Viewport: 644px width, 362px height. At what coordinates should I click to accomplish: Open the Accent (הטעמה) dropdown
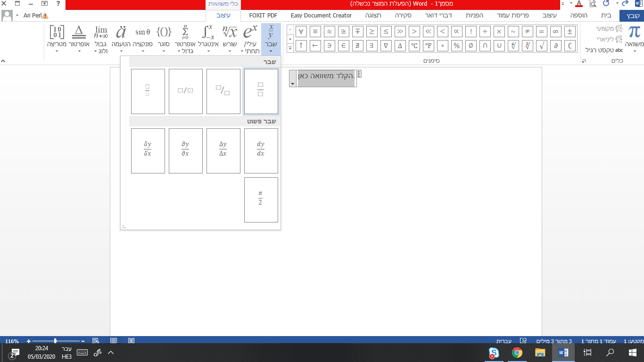[x=121, y=39]
